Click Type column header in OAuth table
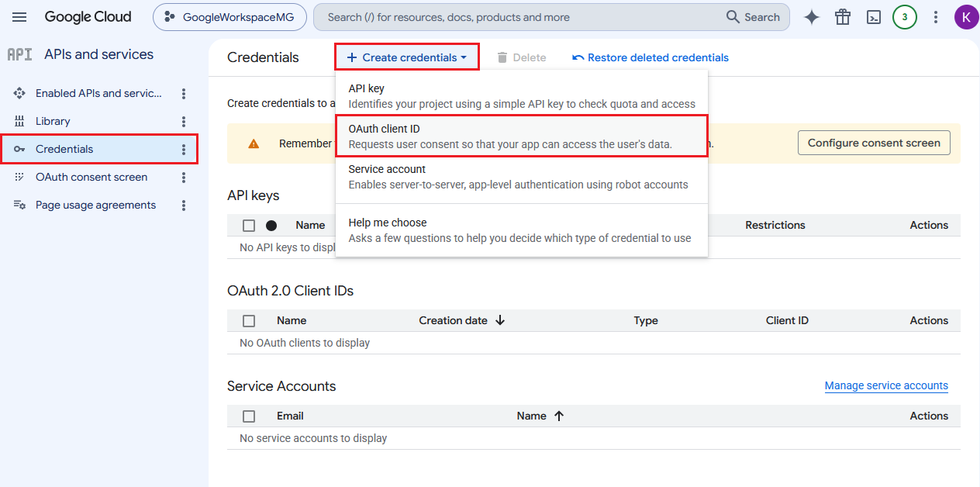 click(646, 320)
